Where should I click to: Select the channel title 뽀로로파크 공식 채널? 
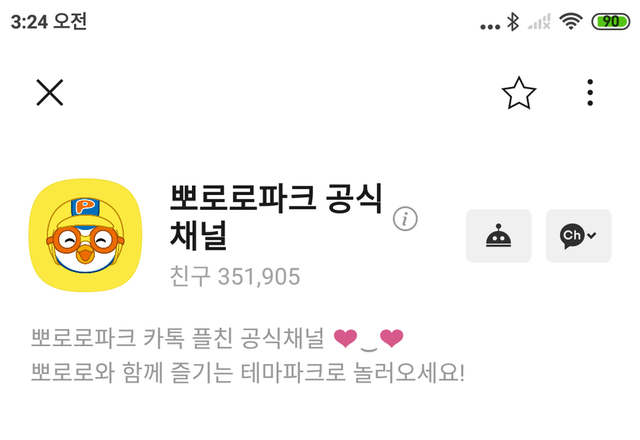point(276,216)
